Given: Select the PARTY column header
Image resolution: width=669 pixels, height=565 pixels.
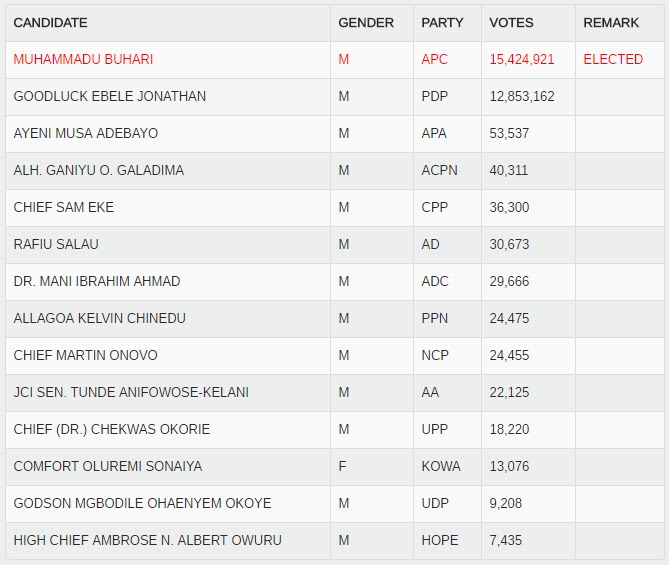Looking at the screenshot, I should pyautogui.click(x=442, y=23).
